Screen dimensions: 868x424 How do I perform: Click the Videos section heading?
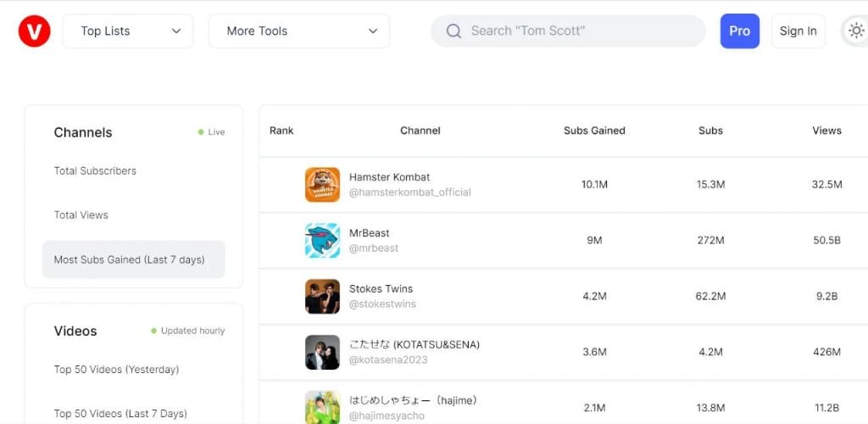point(75,331)
